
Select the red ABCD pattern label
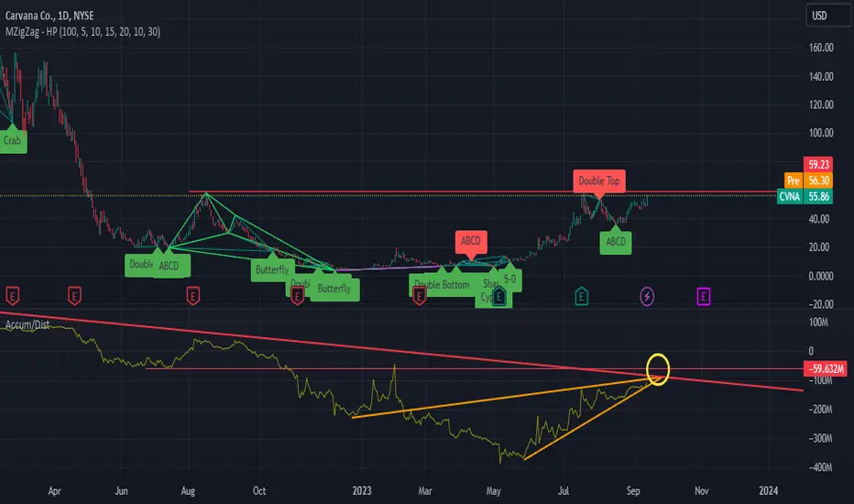(471, 241)
